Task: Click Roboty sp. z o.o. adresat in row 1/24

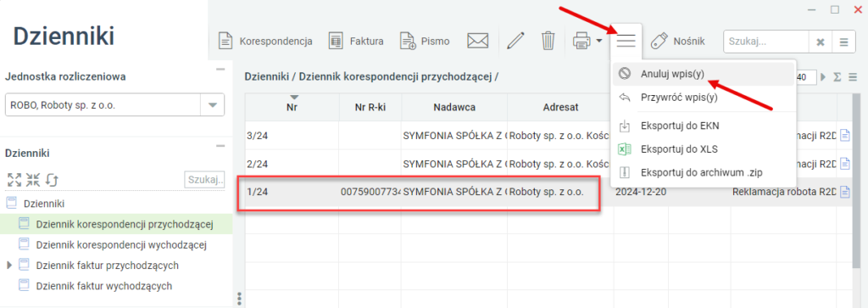Action: (x=547, y=193)
